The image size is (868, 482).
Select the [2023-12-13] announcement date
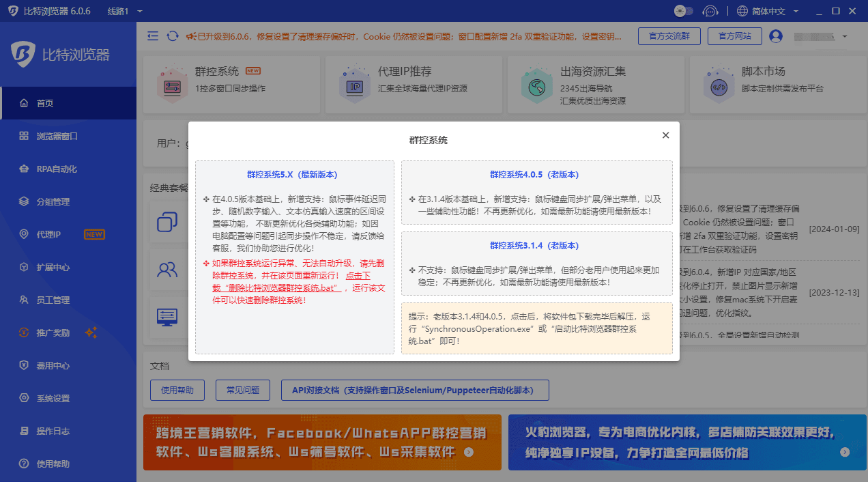(834, 292)
